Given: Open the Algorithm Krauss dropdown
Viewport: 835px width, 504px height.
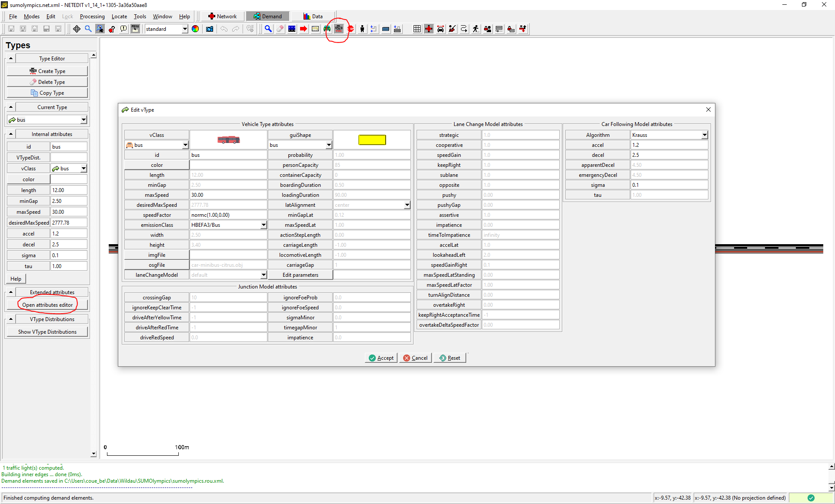Looking at the screenshot, I should point(704,135).
